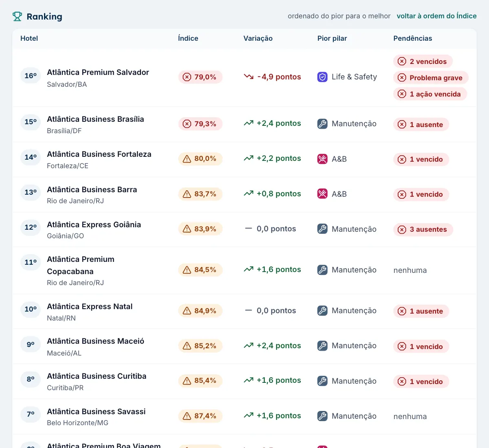Click nenhuma in the Savassi row
The image size is (489, 448).
410,416
